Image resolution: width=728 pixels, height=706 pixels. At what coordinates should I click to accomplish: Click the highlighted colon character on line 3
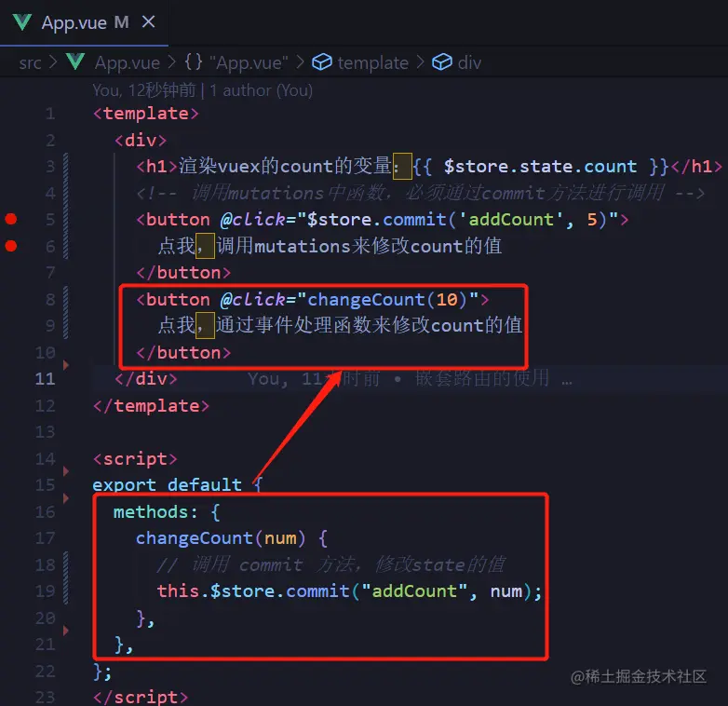pyautogui.click(x=402, y=167)
